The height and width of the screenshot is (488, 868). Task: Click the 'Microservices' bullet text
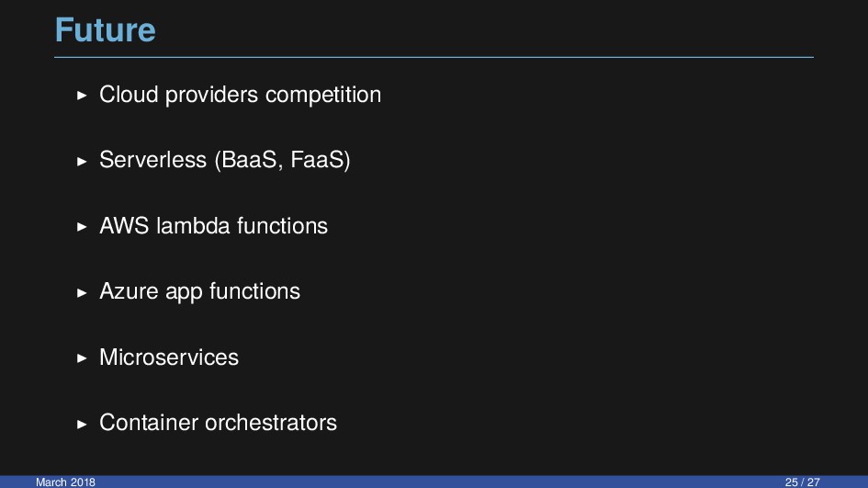[169, 357]
